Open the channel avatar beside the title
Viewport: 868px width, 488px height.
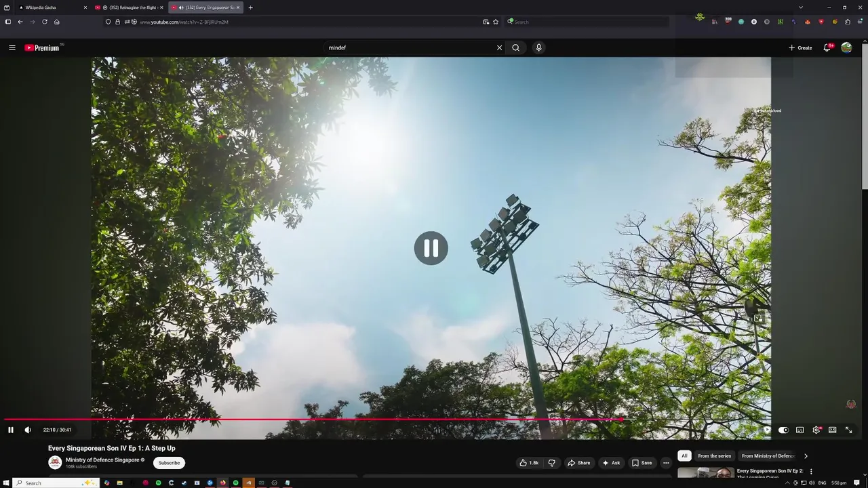coord(55,463)
